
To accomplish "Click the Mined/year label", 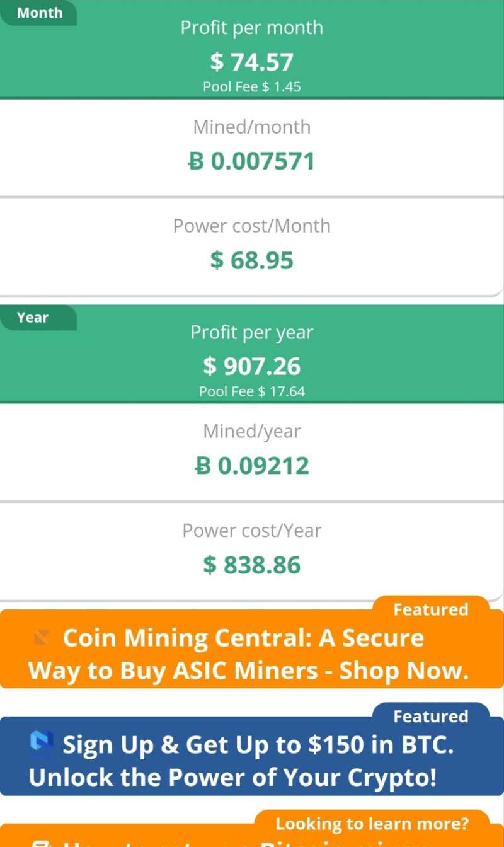I will pos(252,432).
